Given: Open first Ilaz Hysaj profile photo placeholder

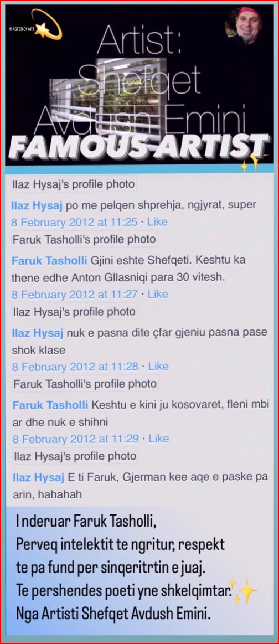Looking at the screenshot, I should [x=74, y=184].
